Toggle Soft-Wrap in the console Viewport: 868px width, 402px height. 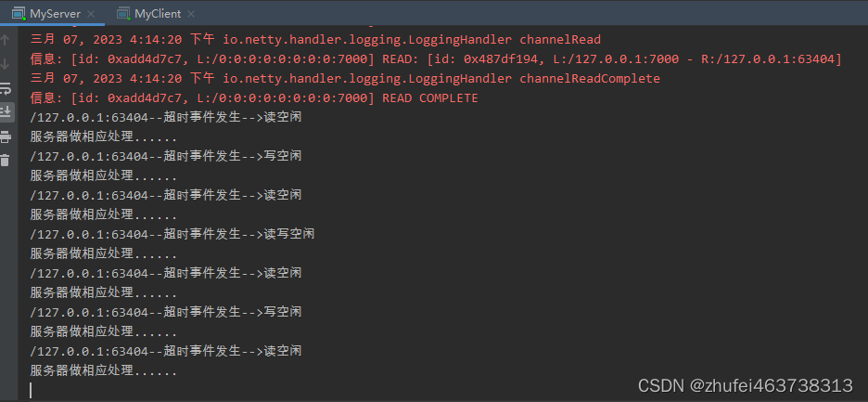click(x=5, y=88)
